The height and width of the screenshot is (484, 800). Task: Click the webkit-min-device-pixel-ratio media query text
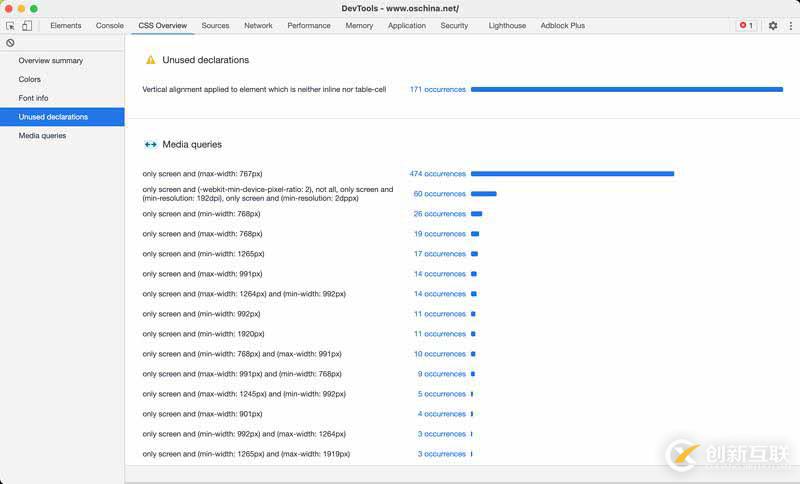click(268, 194)
